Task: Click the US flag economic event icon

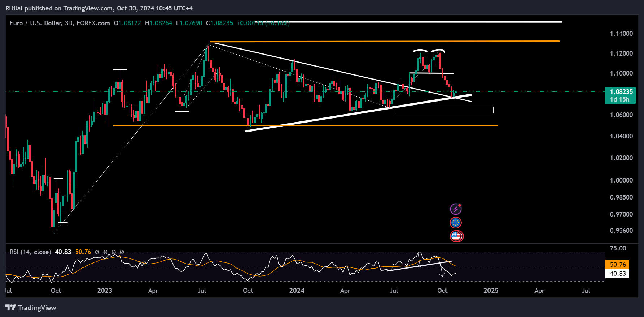Action: point(456,236)
